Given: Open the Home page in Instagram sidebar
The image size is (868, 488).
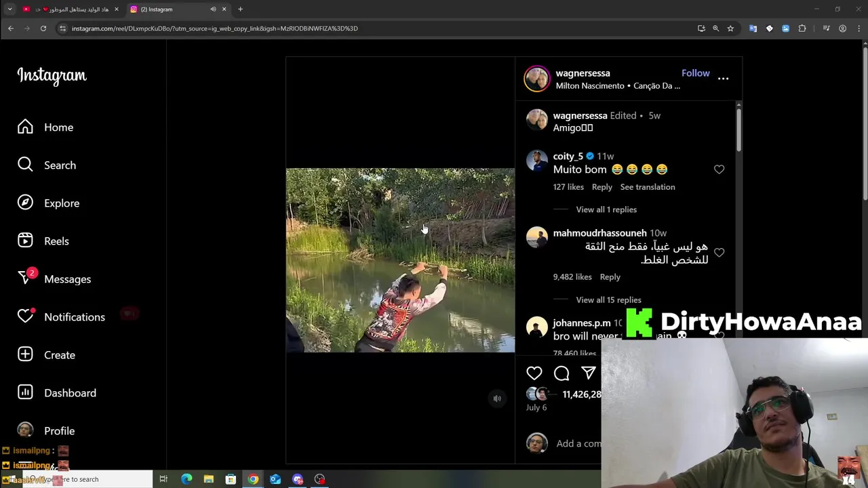Looking at the screenshot, I should point(45,127).
